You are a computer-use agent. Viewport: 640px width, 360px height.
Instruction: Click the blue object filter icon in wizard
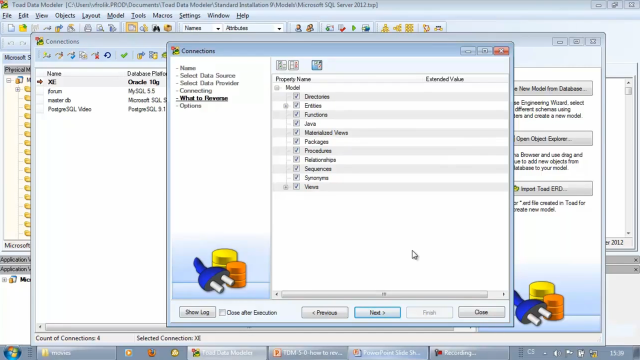(x=317, y=65)
